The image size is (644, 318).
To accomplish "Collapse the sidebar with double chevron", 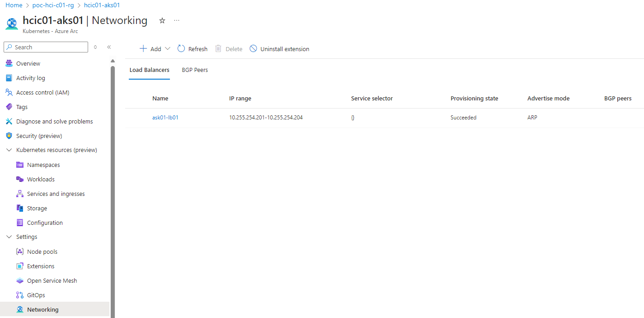I will (x=109, y=47).
